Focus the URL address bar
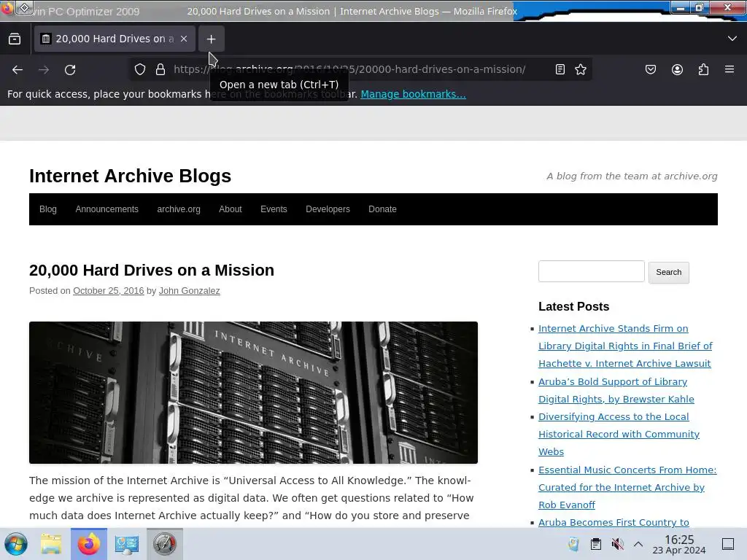Viewport: 747px width, 560px height. (x=360, y=69)
